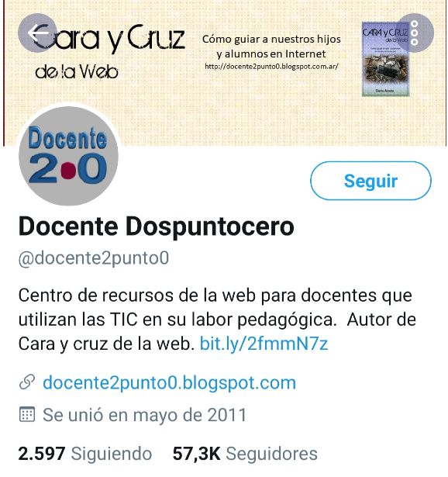The width and height of the screenshot is (448, 477).
Task: Follow the account with the Seguir button
Action: [370, 181]
